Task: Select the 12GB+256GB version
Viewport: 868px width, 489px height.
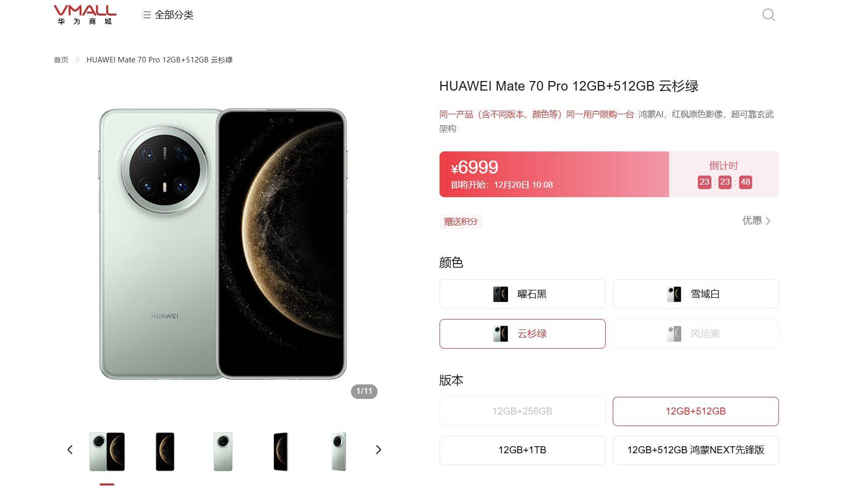Action: pos(522,411)
